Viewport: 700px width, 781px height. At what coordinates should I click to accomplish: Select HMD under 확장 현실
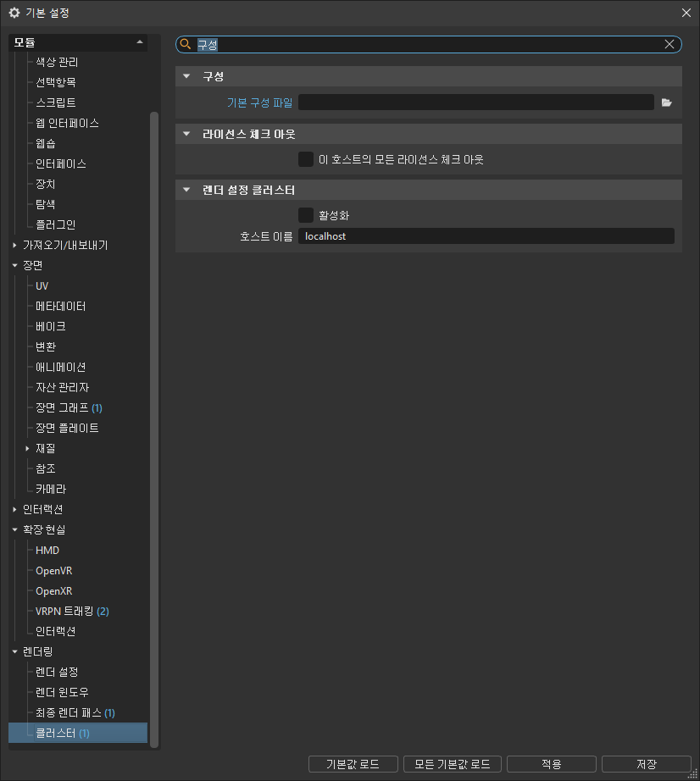tap(47, 550)
